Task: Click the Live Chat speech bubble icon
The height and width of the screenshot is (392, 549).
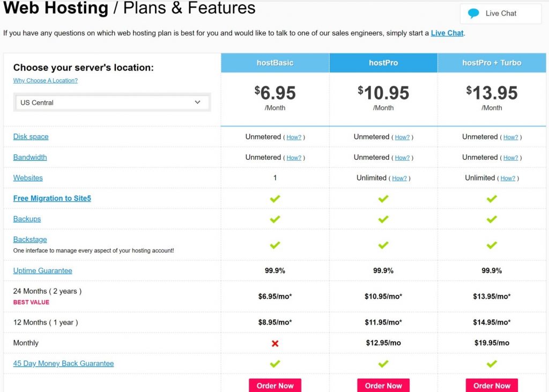Action: [x=473, y=13]
